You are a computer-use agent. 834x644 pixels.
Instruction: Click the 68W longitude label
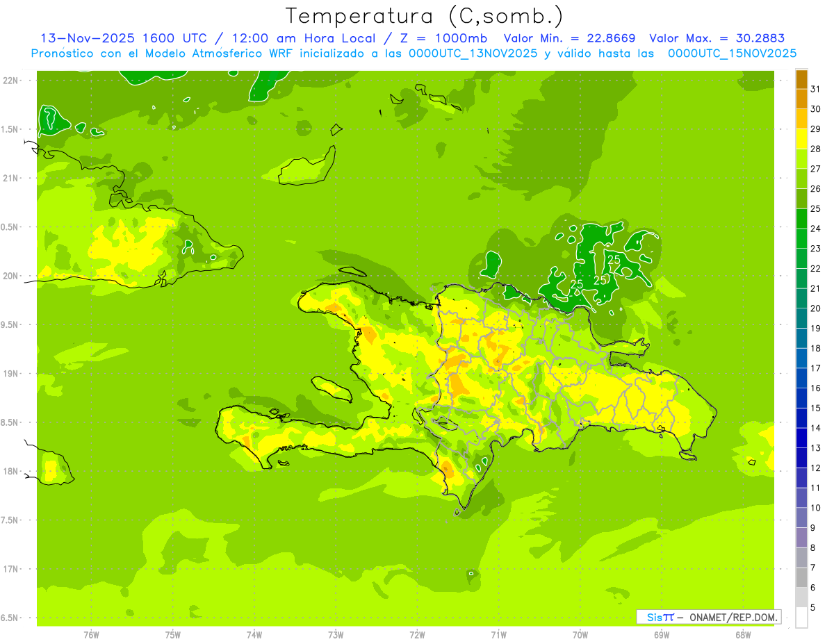click(x=743, y=634)
